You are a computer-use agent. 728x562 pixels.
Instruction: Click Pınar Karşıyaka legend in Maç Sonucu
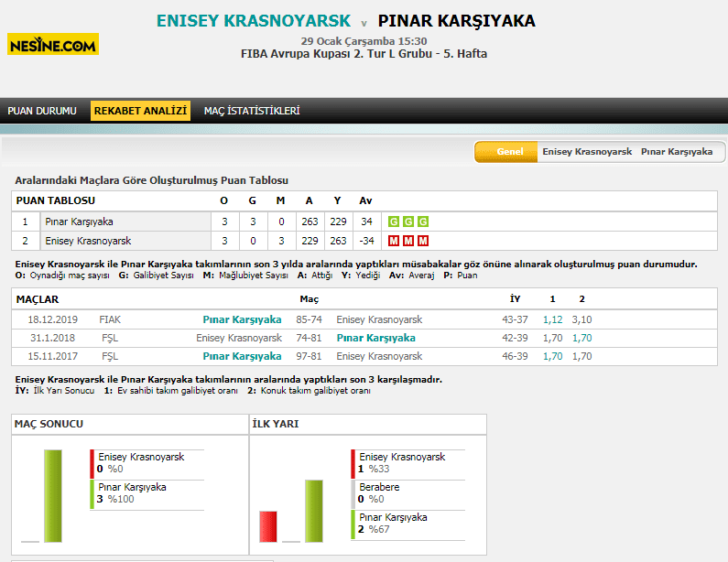[147, 493]
